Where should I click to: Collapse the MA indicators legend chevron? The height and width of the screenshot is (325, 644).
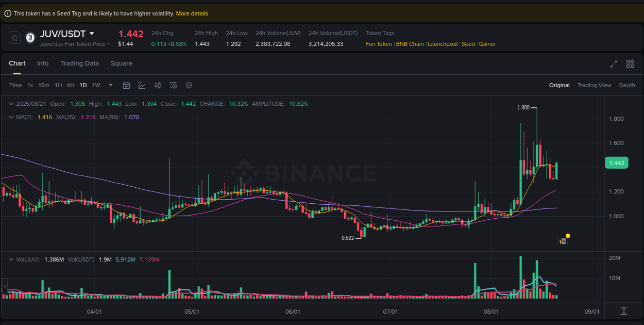click(x=11, y=117)
